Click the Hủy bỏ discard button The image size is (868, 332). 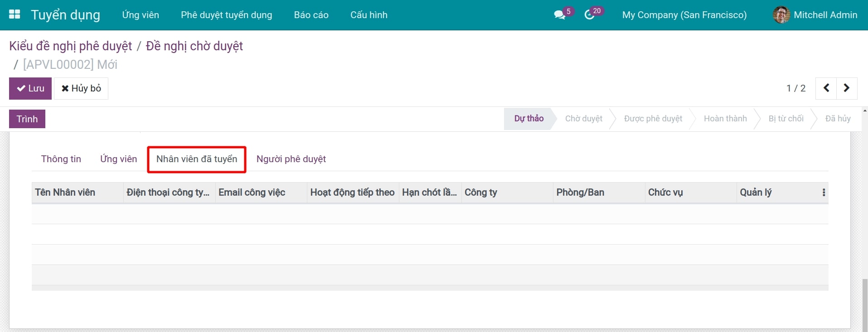point(81,88)
